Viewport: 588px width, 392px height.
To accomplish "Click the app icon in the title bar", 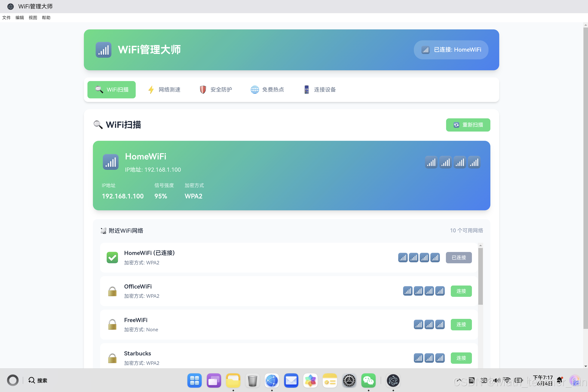I will 11,6.
